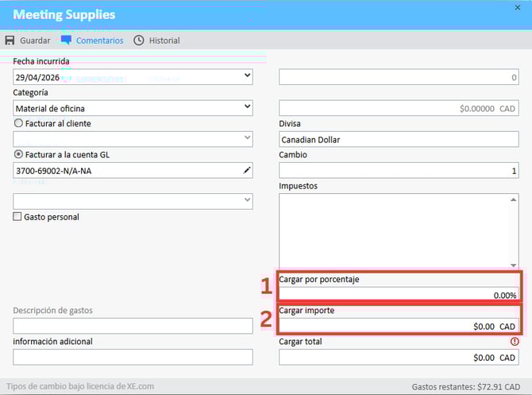Viewport: 532px width, 395px height.
Task: Select the Facturar a la cuenta GL option
Action: coord(18,154)
